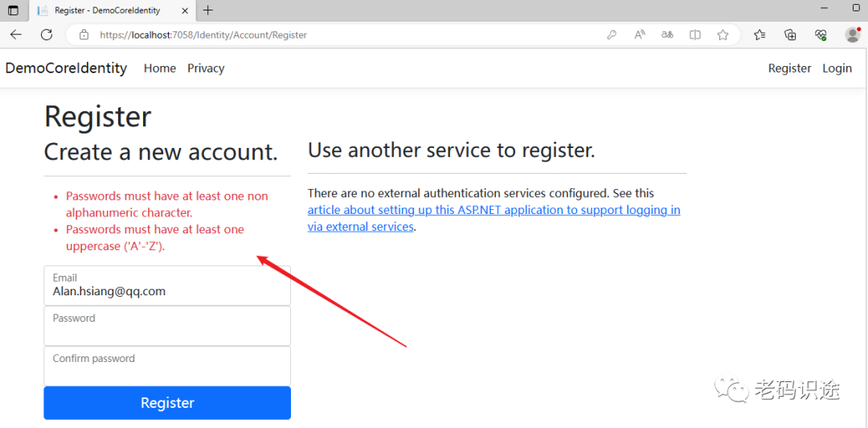Open the Favorites list icon
This screenshot has height=428, width=868.
point(759,35)
